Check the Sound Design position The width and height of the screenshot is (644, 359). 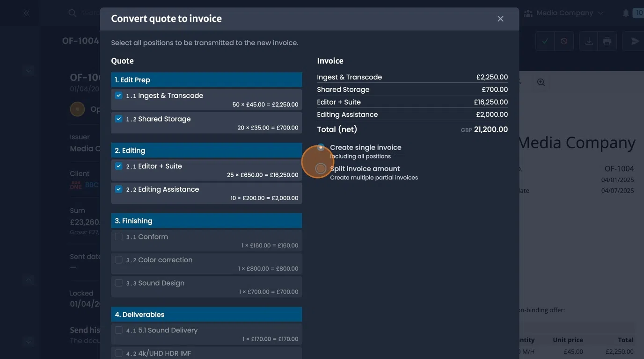coord(118,282)
